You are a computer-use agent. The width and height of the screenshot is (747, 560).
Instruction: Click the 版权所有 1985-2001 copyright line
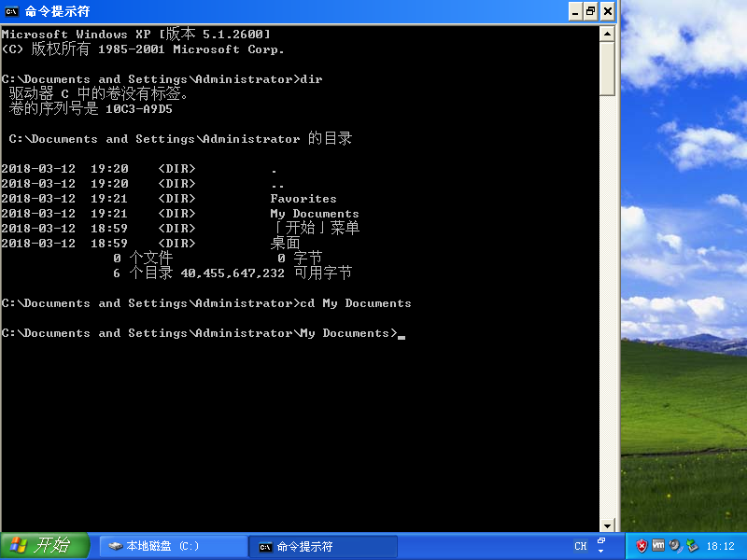[x=143, y=49]
